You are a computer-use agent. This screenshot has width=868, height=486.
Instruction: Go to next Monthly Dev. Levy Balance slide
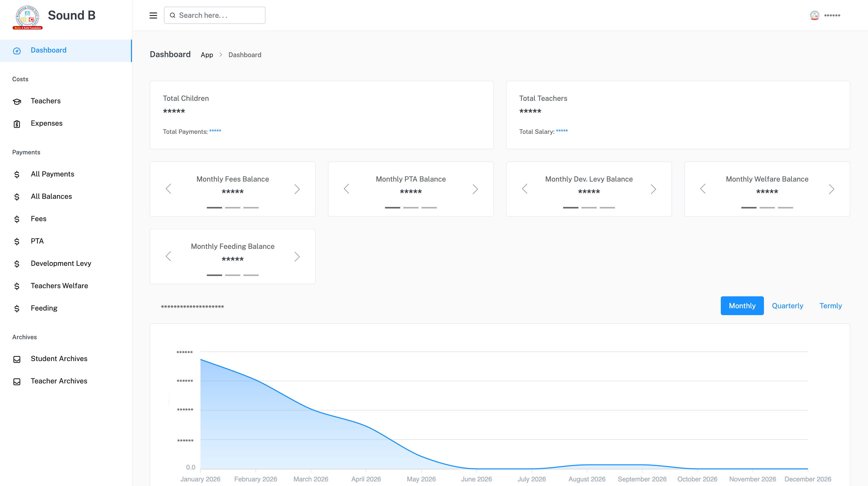pos(653,189)
